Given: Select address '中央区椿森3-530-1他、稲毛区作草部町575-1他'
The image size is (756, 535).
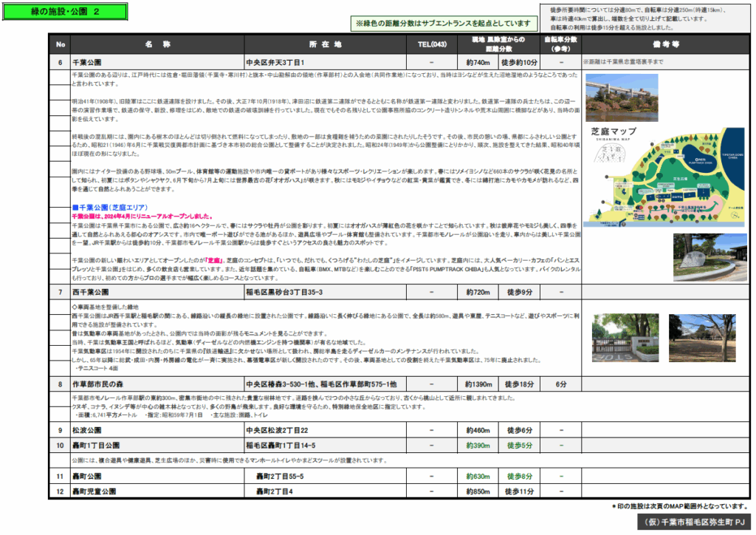Looking at the screenshot, I should click(321, 384).
